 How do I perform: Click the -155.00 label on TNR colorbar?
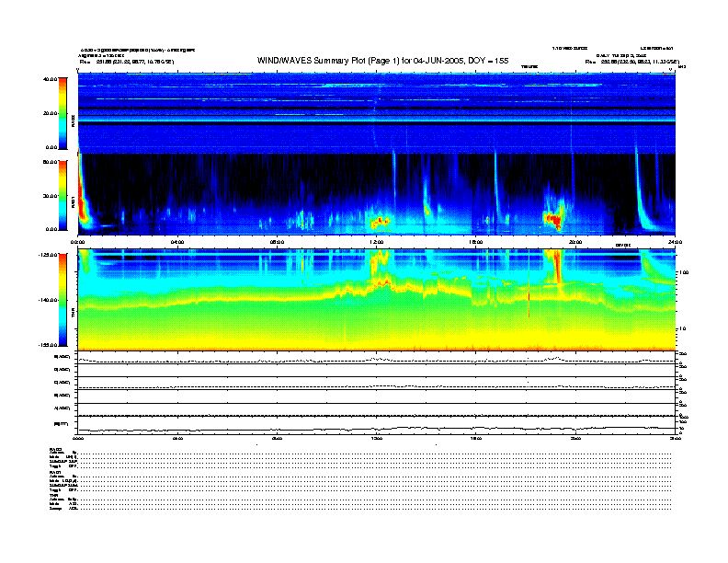coord(48,345)
